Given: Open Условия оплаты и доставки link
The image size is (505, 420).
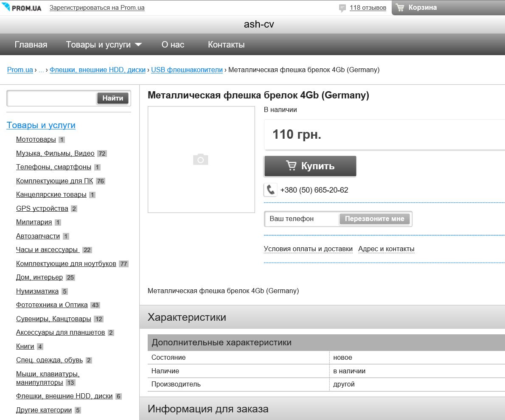Looking at the screenshot, I should click(308, 249).
